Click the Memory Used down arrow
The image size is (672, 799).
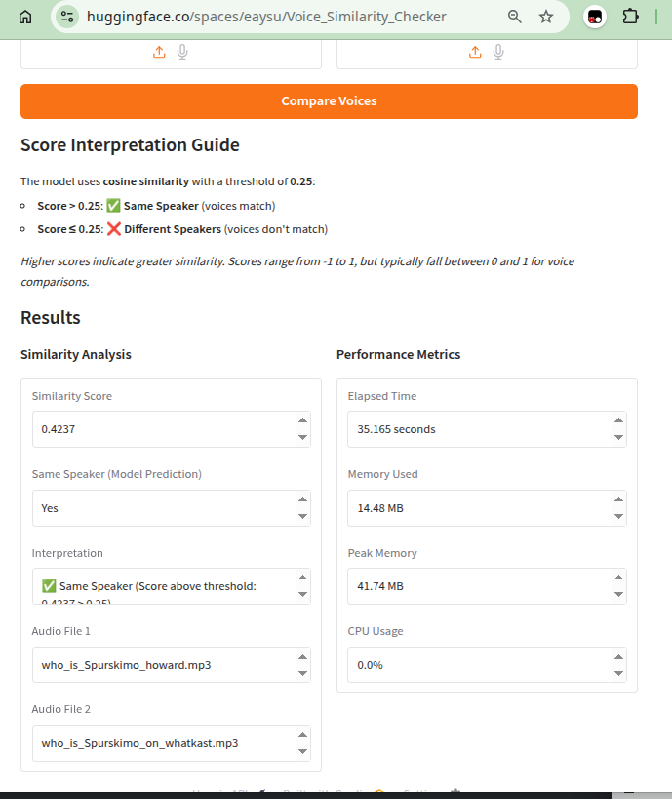618,517
